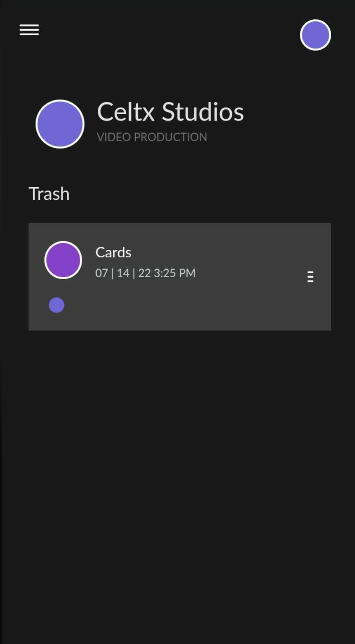The width and height of the screenshot is (355, 644).
Task: Show the sidebar via three-line menu icon
Action: click(x=29, y=30)
